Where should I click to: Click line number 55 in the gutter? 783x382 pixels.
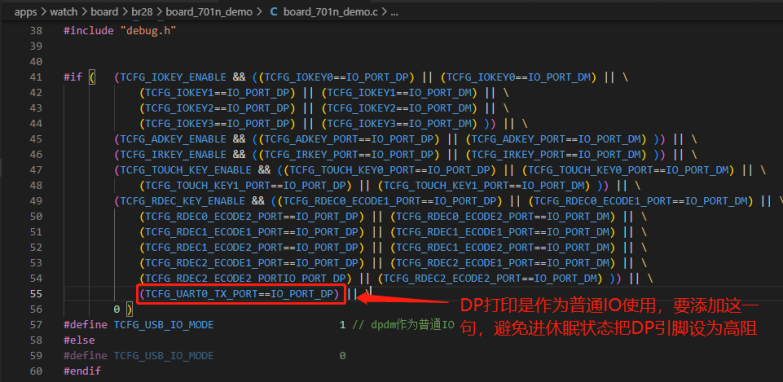click(36, 294)
